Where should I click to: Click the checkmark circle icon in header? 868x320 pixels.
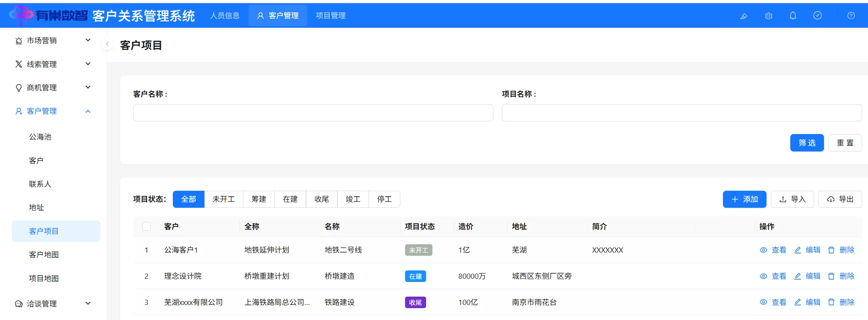pyautogui.click(x=817, y=15)
